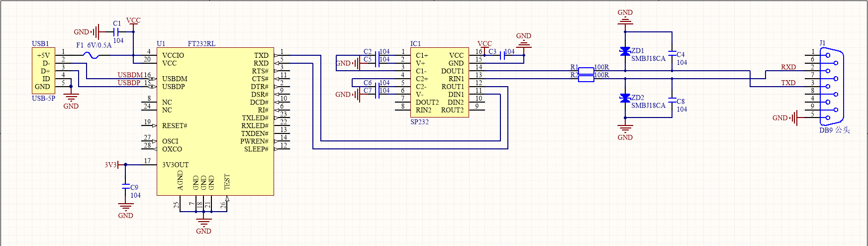This screenshot has height=246, width=868.
Task: Click the VCCIO pin name
Action: [x=173, y=55]
